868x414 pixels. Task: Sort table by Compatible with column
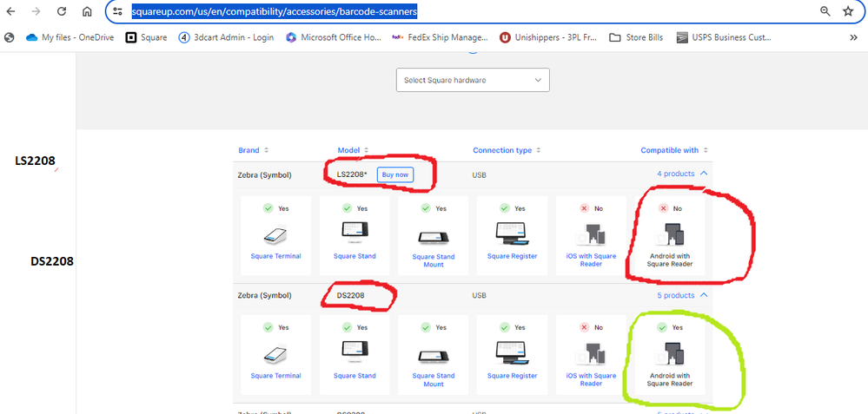674,150
